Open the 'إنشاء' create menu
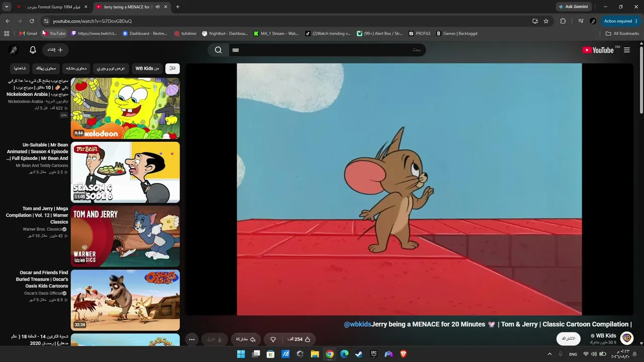This screenshot has width=644, height=362. coord(55,50)
